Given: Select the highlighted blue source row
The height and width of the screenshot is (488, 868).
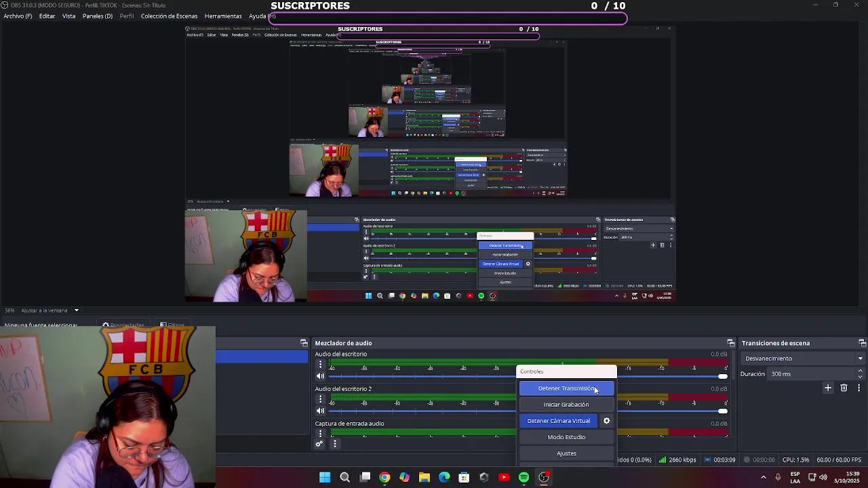Looking at the screenshot, I should [x=262, y=357].
